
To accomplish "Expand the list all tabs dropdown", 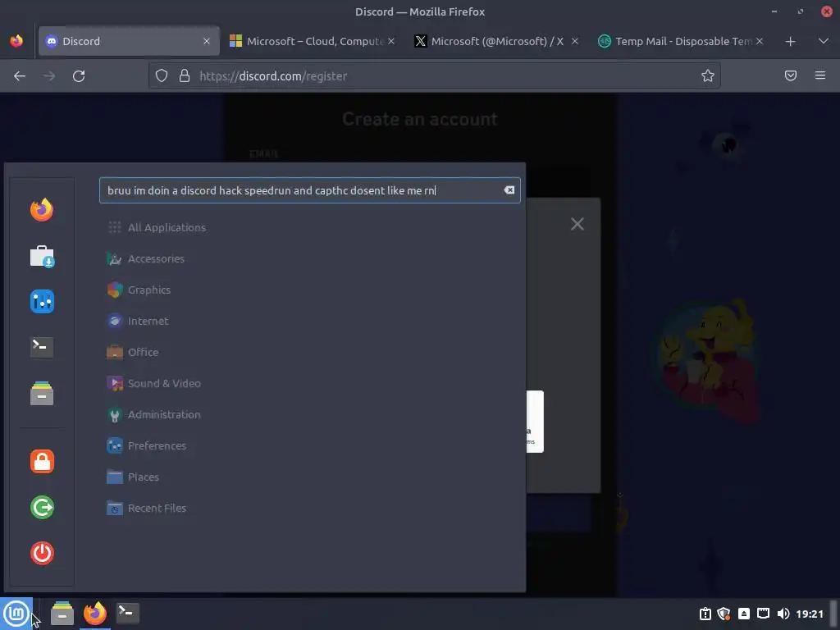I will (x=824, y=41).
